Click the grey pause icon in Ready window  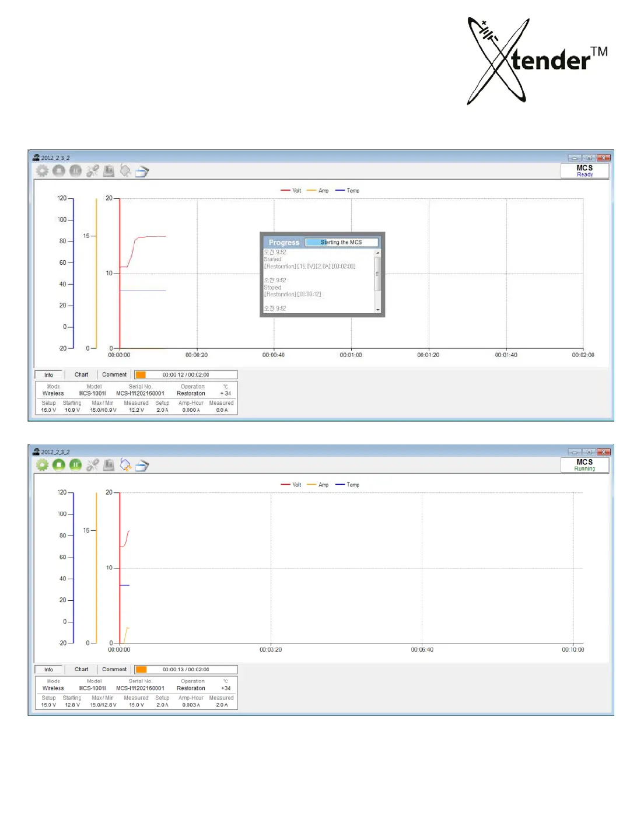pyautogui.click(x=75, y=171)
